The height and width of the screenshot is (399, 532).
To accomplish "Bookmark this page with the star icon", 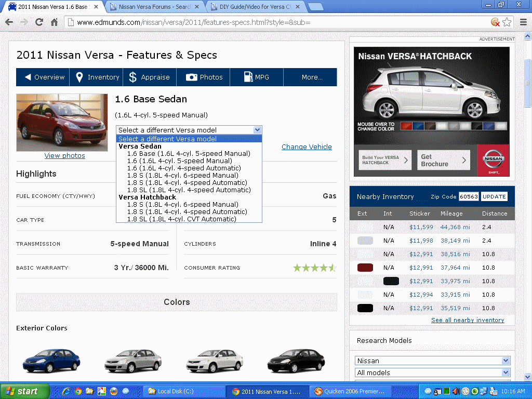I will point(507,22).
